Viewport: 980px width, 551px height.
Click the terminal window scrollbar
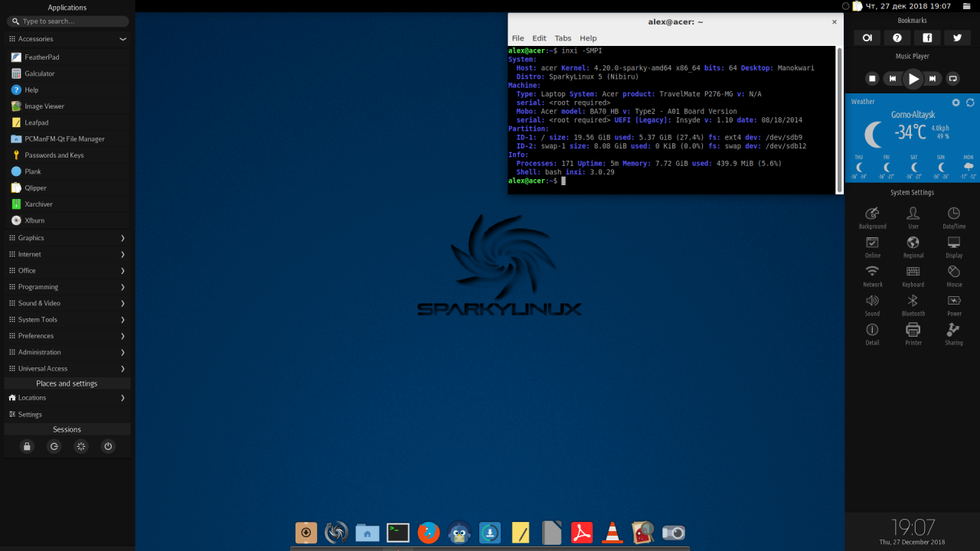(839, 119)
